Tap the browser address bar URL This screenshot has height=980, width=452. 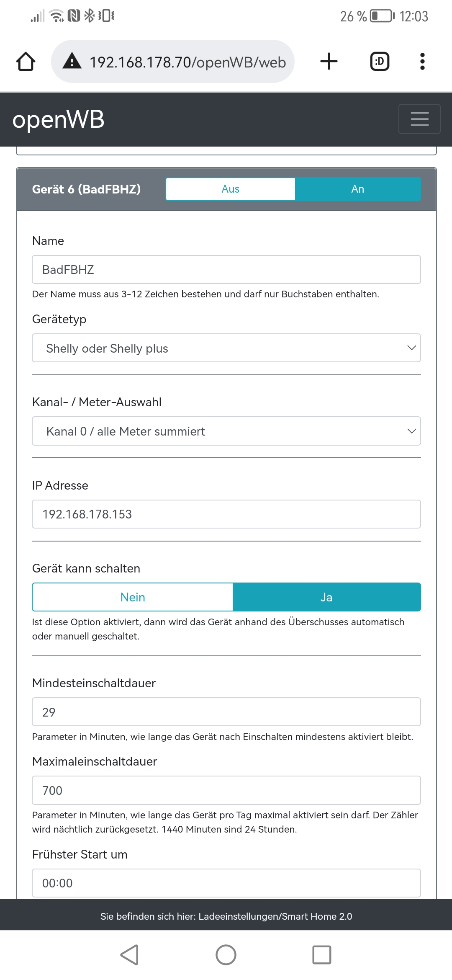tap(187, 62)
